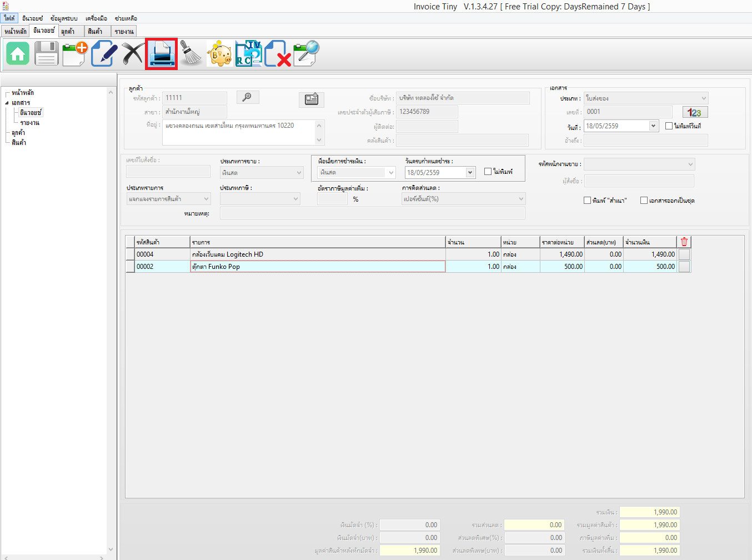Enable the ไม่พิมพ์วันที่ checkbox
Image resolution: width=752 pixels, height=560 pixels.
(x=669, y=126)
